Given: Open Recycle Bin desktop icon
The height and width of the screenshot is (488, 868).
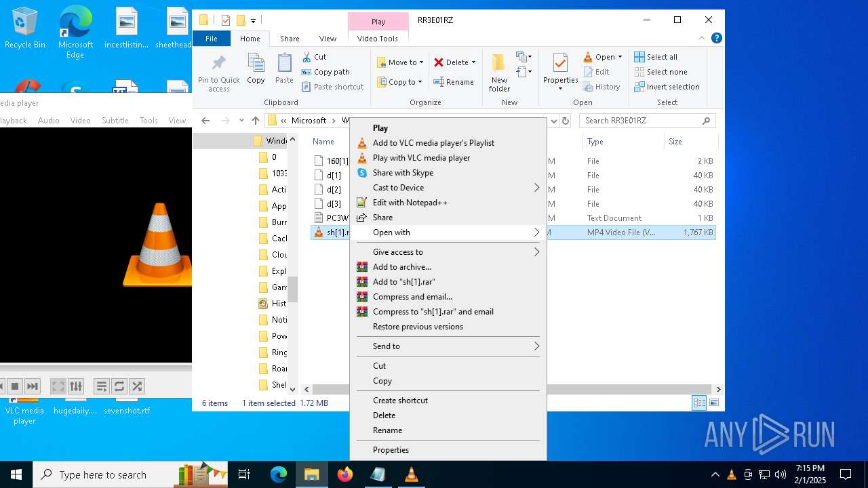Looking at the screenshot, I should click(x=24, y=28).
